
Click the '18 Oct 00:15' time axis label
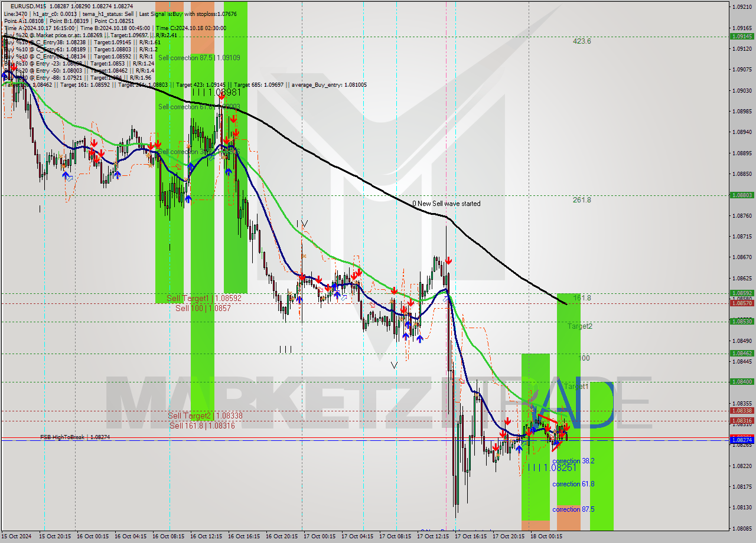pyautogui.click(x=546, y=537)
